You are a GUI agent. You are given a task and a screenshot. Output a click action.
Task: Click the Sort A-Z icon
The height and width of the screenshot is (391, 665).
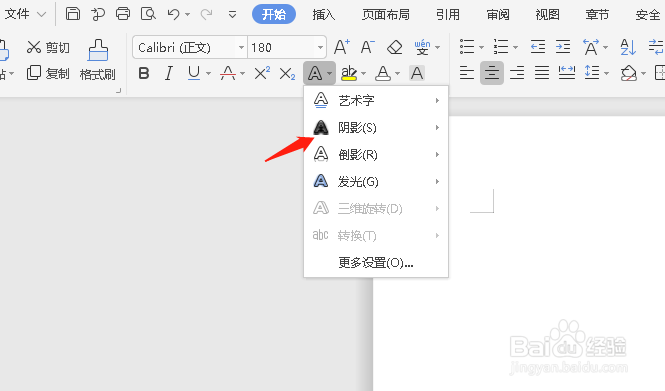click(628, 47)
